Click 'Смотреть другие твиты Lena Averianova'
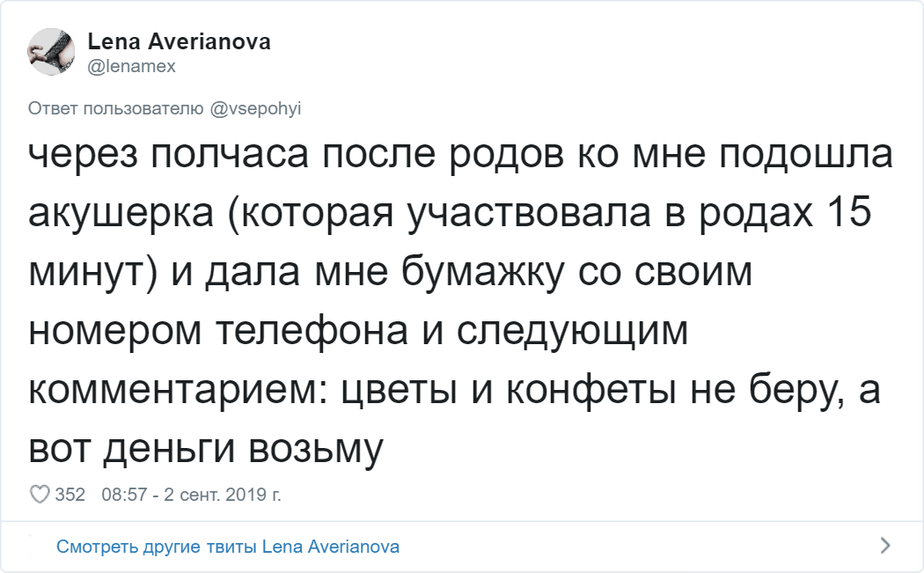 click(x=228, y=547)
